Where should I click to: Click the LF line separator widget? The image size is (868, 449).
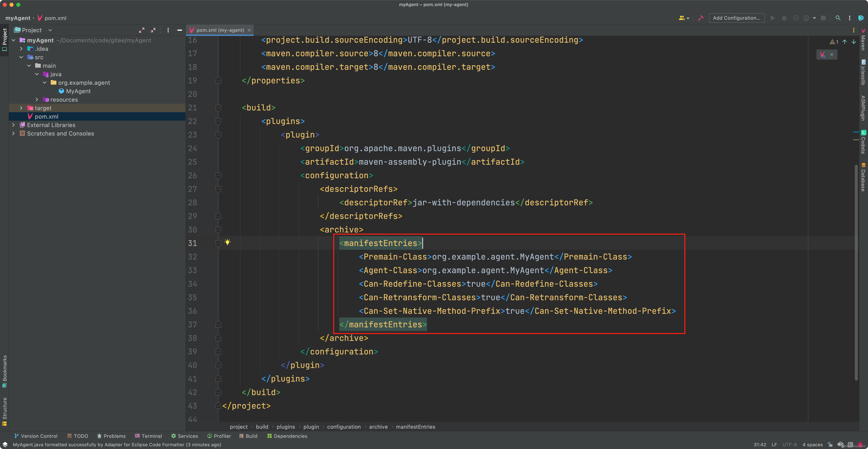pos(774,445)
